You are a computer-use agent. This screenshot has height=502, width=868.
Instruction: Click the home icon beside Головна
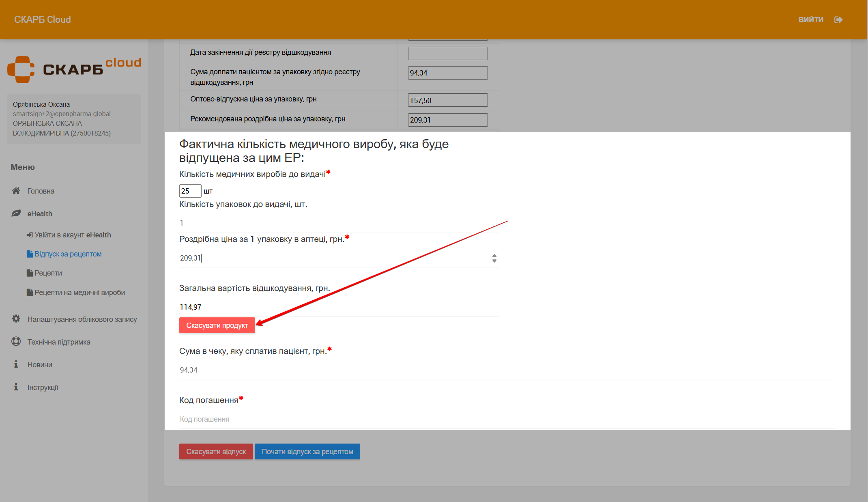pos(16,191)
